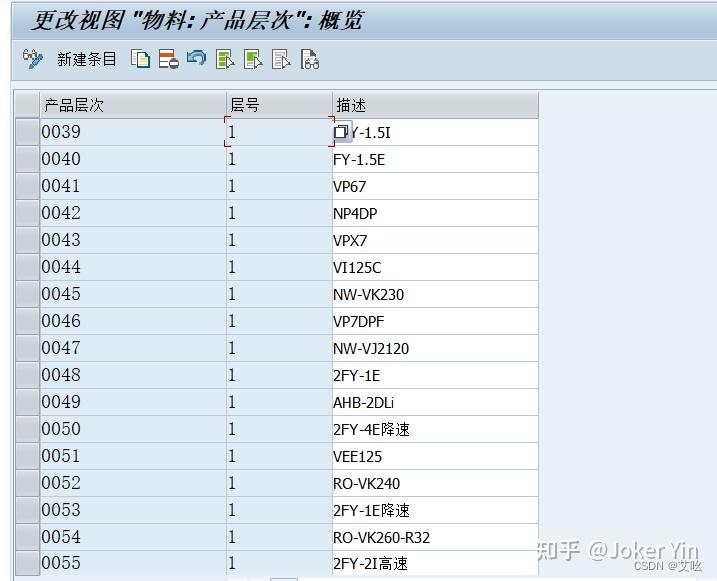The height and width of the screenshot is (581, 717).
Task: Click the AHB-2DLi description field
Action: tap(435, 402)
